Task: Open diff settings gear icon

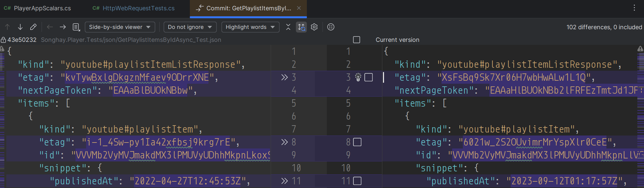Action: pyautogui.click(x=314, y=27)
